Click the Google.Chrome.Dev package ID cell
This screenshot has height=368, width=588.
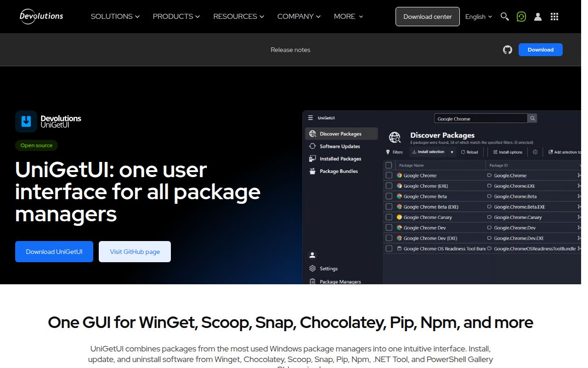pyautogui.click(x=514, y=228)
